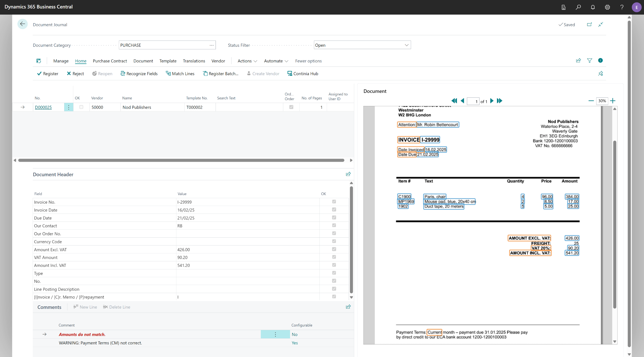This screenshot has height=357, width=644.
Task: Go to next document page arrow
Action: 492,101
